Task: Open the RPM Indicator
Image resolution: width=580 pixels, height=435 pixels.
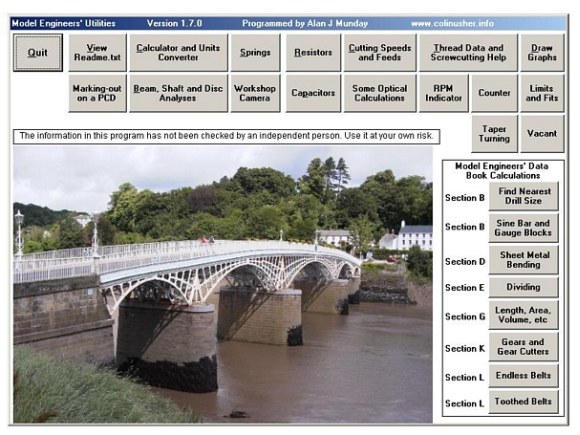Action: coord(444,93)
